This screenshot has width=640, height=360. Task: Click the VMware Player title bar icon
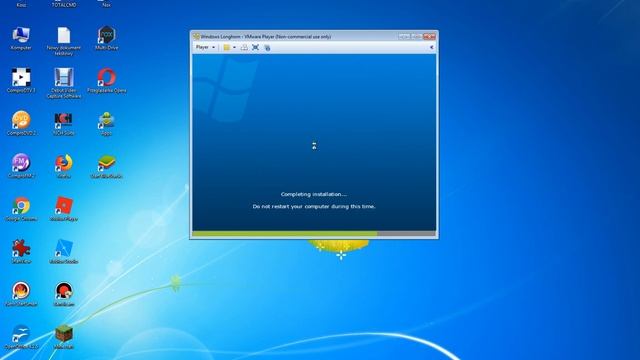pyautogui.click(x=196, y=36)
